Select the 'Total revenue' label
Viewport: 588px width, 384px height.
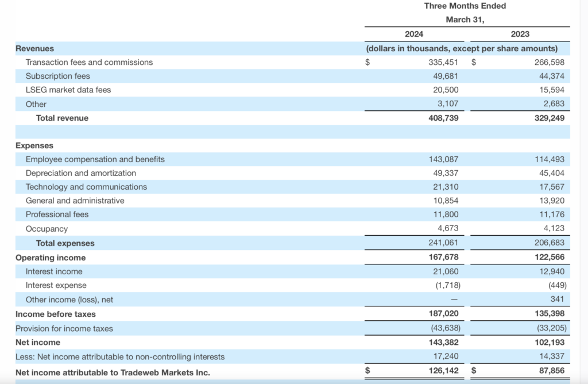pyautogui.click(x=62, y=118)
